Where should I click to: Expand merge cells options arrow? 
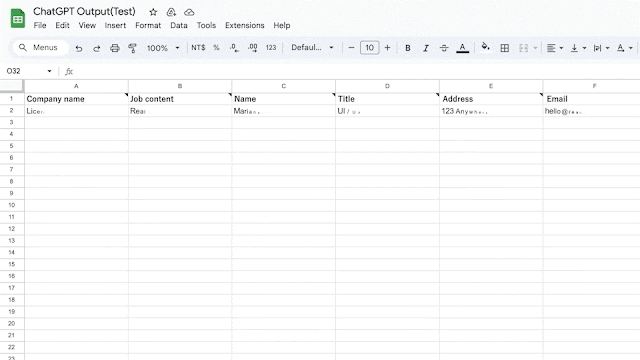pos(535,48)
